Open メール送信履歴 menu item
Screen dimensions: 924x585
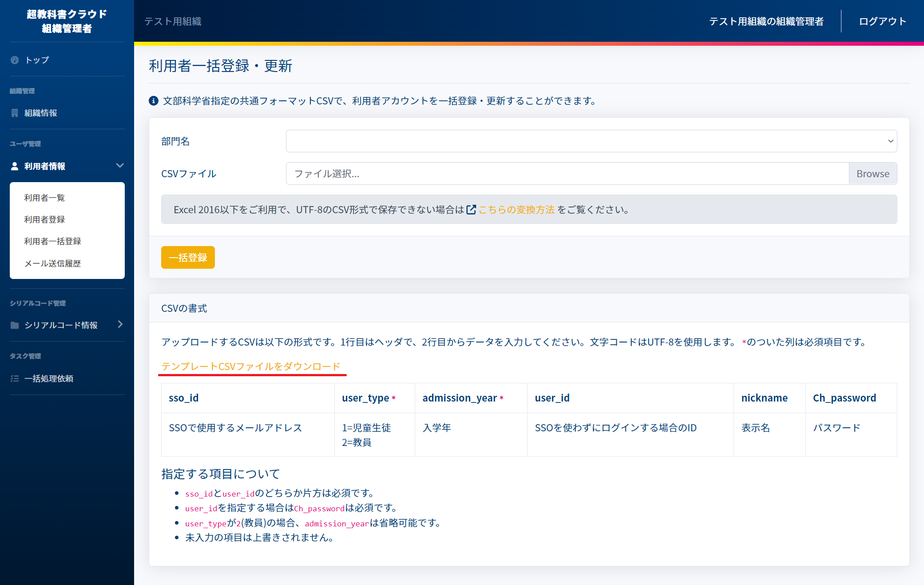tap(52, 263)
